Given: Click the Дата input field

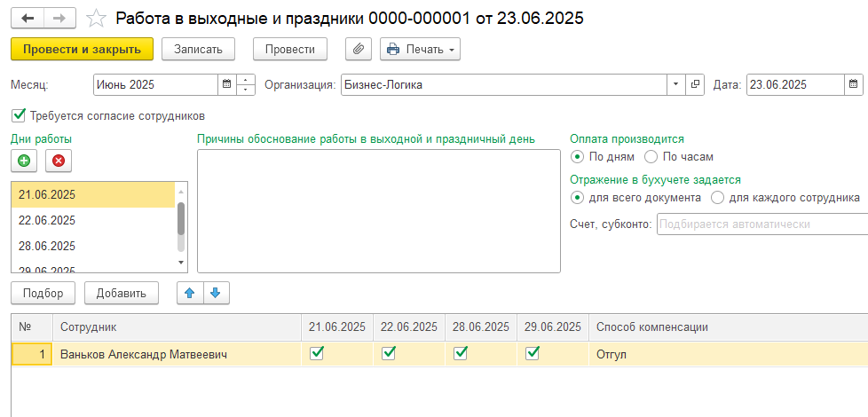Looking at the screenshot, I should 795,84.
